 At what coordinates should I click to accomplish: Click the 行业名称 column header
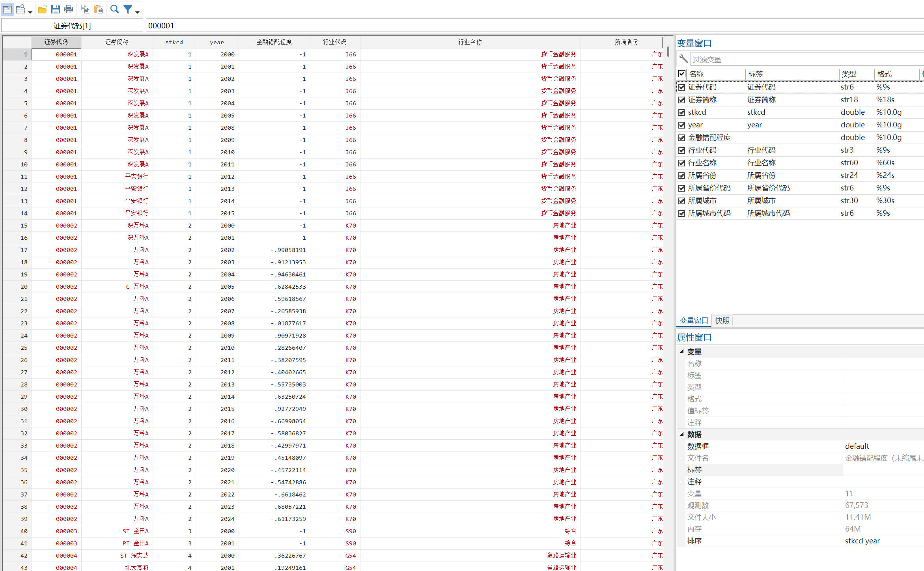pos(470,42)
